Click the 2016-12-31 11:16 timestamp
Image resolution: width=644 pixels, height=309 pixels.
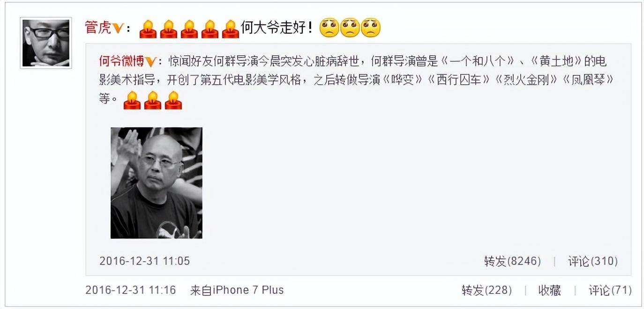130,290
